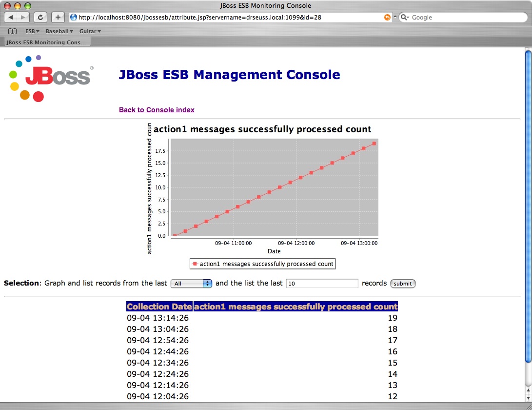Image resolution: width=532 pixels, height=410 pixels.
Task: Click the address bar dropdown arrow
Action: coord(395,17)
